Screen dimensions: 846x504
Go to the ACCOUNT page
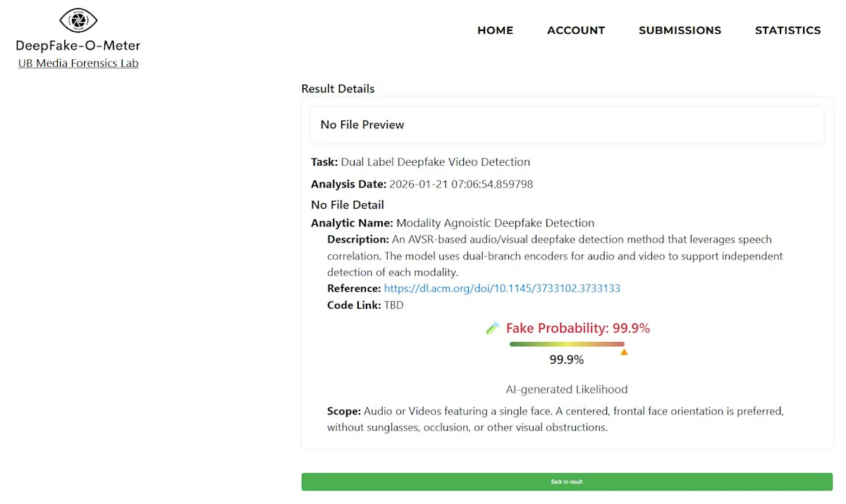click(575, 30)
